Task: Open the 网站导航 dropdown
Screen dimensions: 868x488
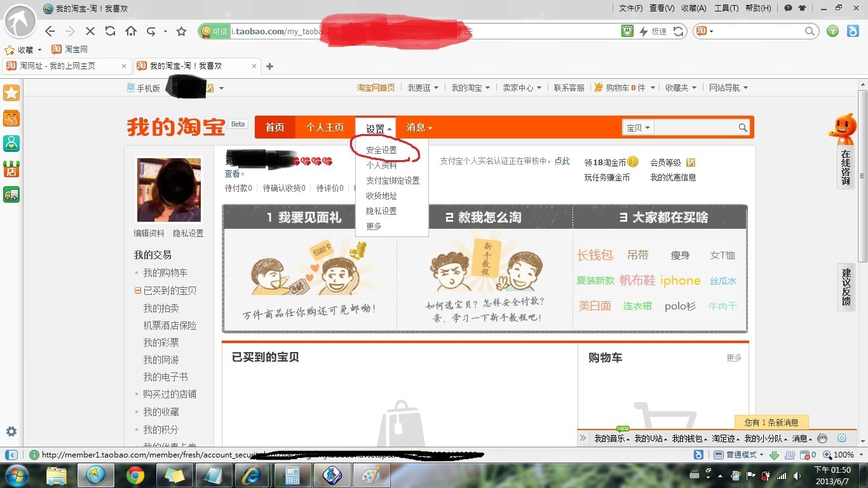Action: pyautogui.click(x=728, y=88)
